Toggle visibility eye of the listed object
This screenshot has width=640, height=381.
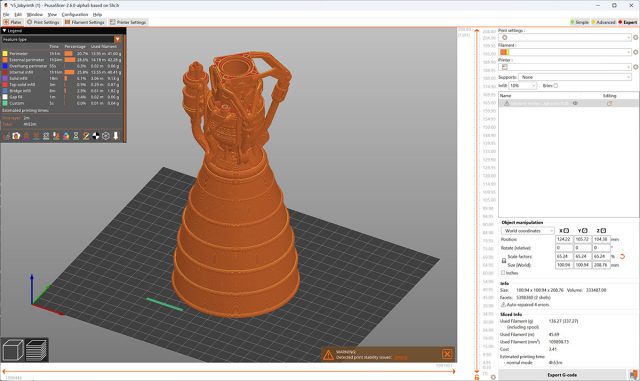pos(575,103)
